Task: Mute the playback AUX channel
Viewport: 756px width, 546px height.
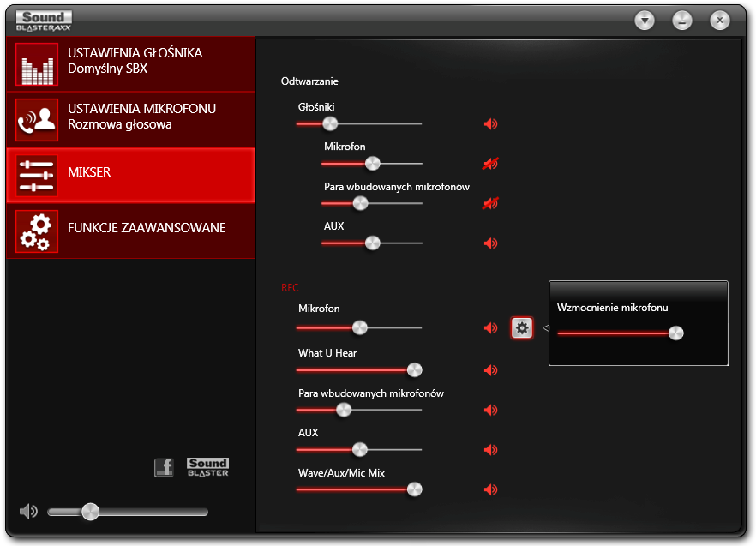Action: 490,243
